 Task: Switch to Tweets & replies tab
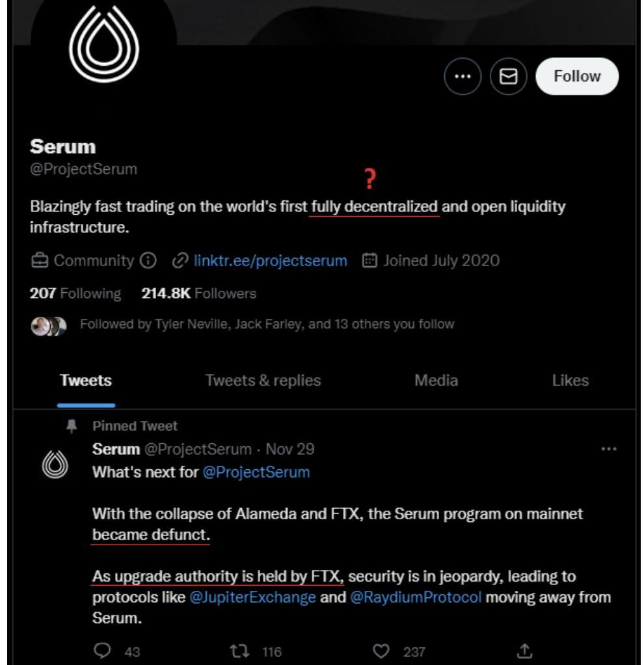pos(263,381)
